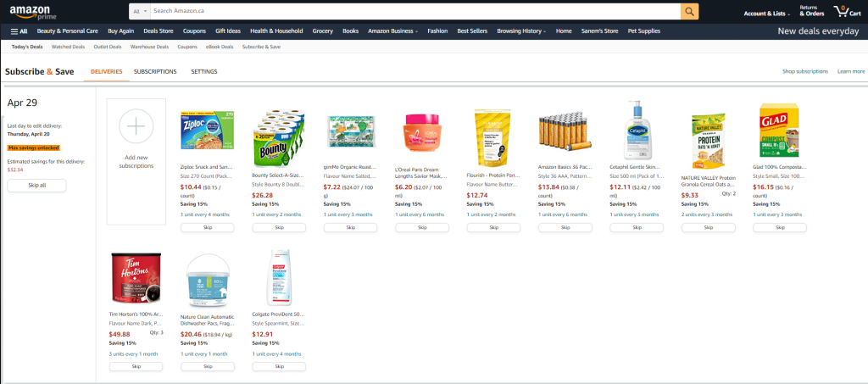Expand the Browsing History dropdown

pos(521,31)
